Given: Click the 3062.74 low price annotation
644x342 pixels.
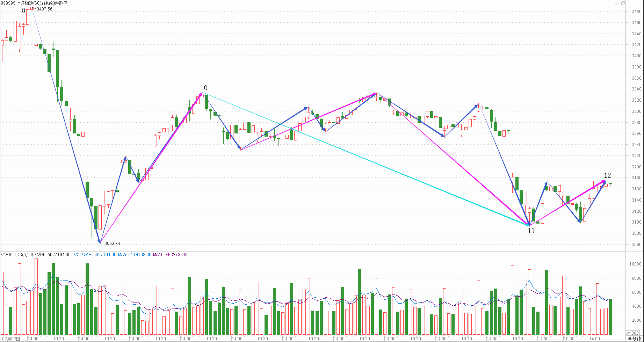Looking at the screenshot, I should pos(112,243).
